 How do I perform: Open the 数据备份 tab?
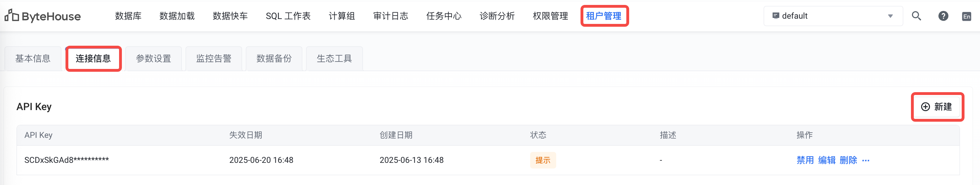coord(274,58)
